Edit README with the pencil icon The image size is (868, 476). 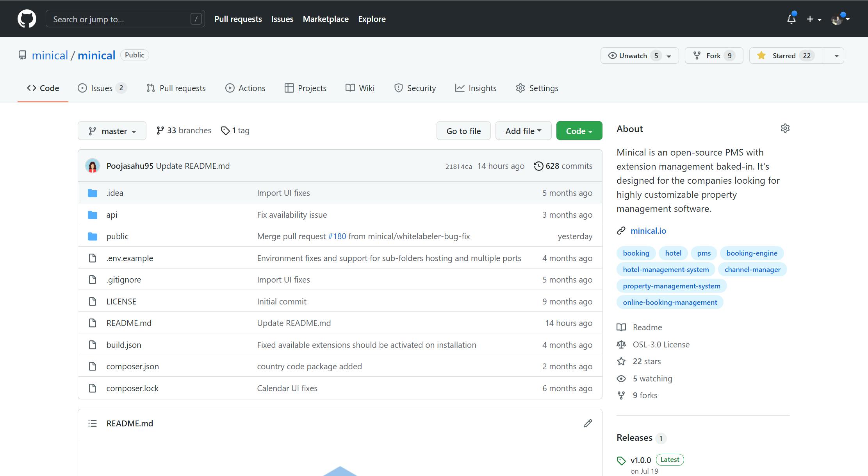(588, 423)
